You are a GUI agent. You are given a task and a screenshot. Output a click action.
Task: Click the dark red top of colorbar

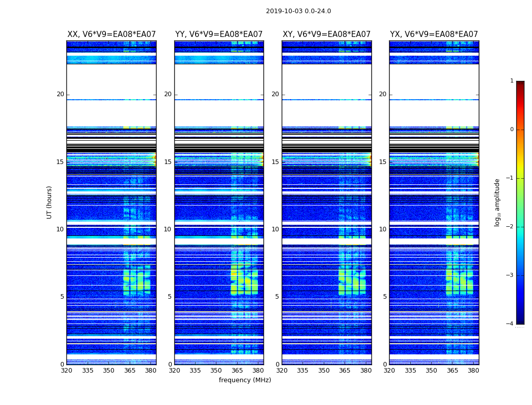click(520, 84)
